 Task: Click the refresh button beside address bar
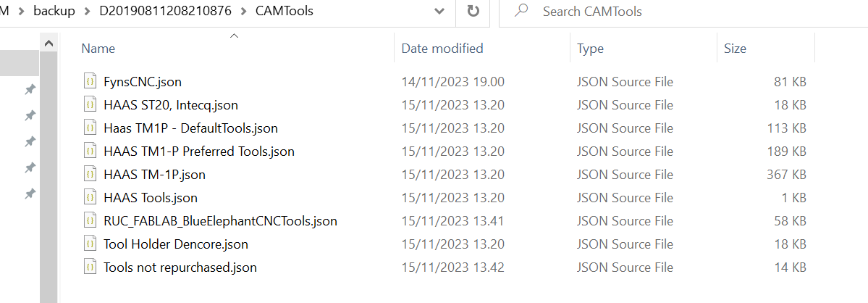473,12
